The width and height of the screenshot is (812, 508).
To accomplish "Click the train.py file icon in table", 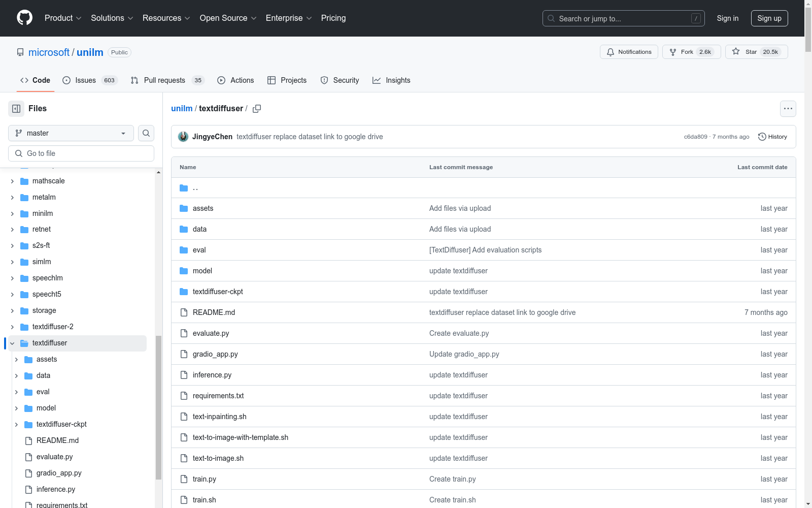I will tap(184, 479).
